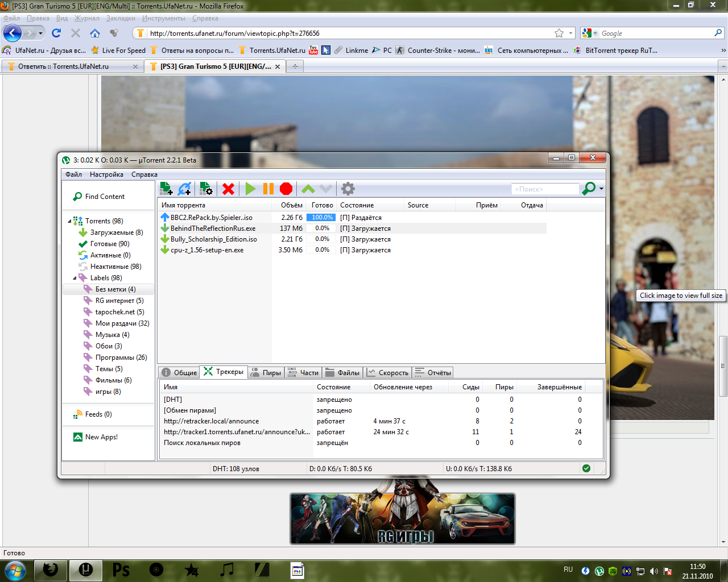Collapse the Labels (98) tree node

point(75,278)
